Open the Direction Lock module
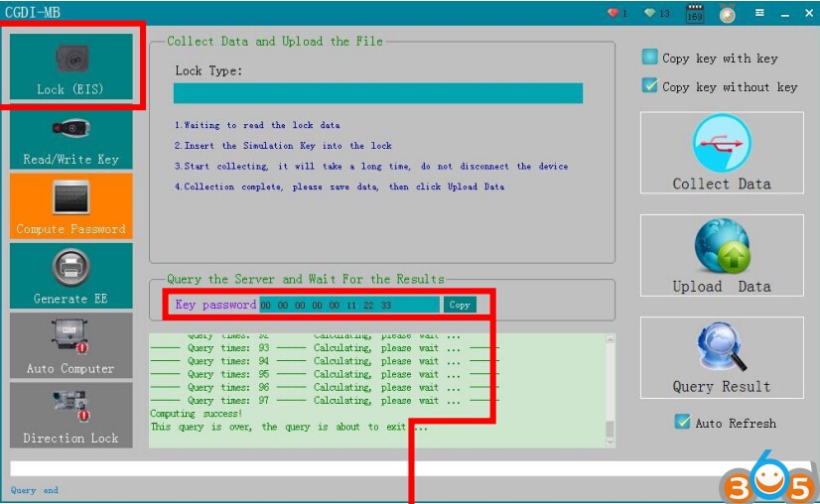This screenshot has width=820, height=504. 71,415
